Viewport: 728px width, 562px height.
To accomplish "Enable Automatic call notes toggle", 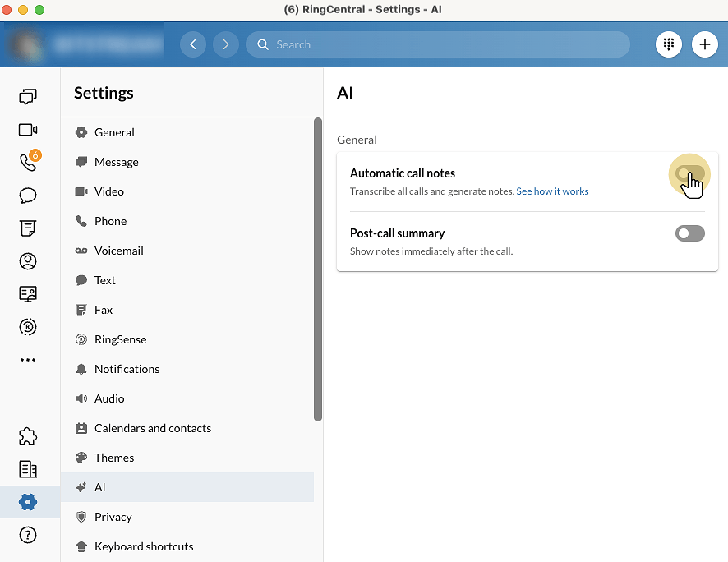I will (x=689, y=174).
